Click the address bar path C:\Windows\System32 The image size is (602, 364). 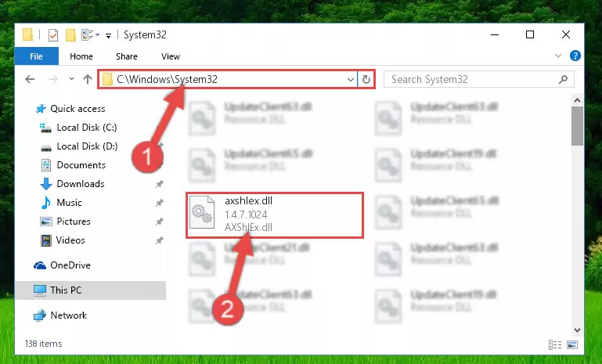point(167,80)
